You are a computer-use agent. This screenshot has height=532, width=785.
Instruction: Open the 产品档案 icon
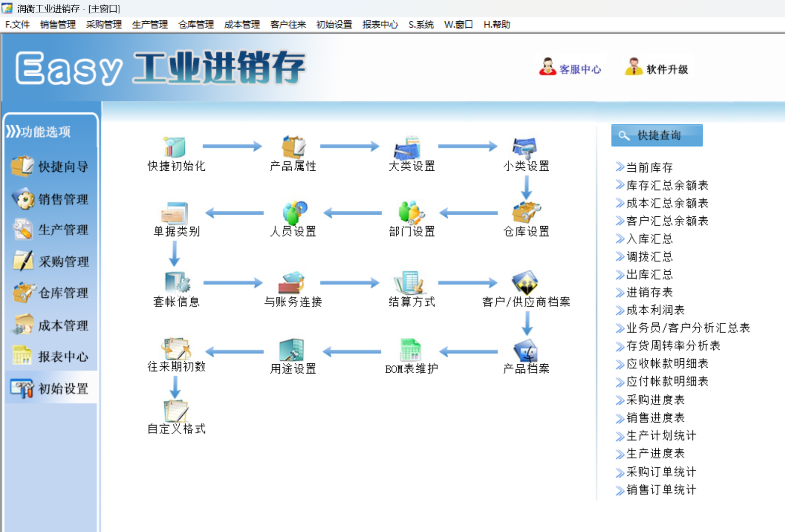(x=526, y=350)
